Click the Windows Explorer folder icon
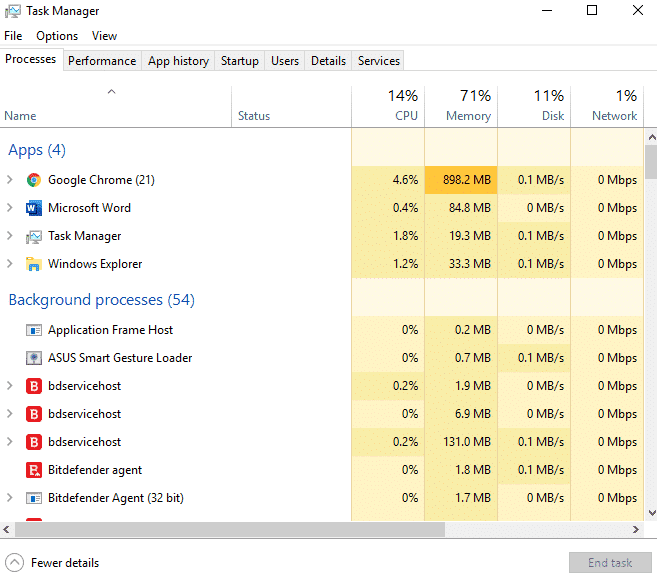Screen dimensions: 657x584 [x=34, y=264]
